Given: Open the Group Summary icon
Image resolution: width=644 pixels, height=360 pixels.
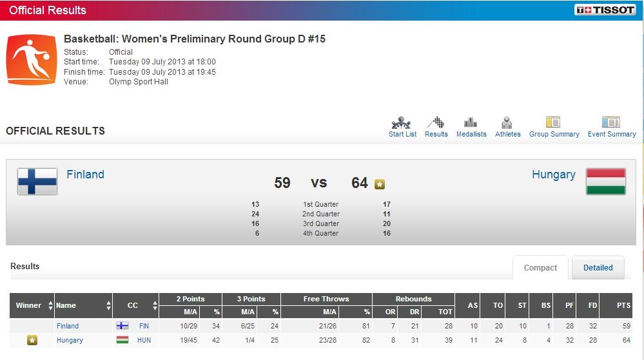Looking at the screenshot, I should [553, 122].
